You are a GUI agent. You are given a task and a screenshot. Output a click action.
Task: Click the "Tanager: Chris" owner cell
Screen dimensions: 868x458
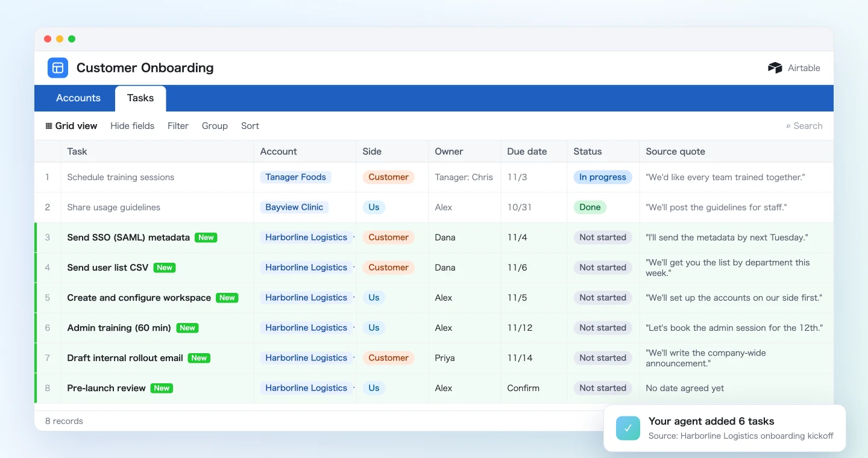coord(465,177)
